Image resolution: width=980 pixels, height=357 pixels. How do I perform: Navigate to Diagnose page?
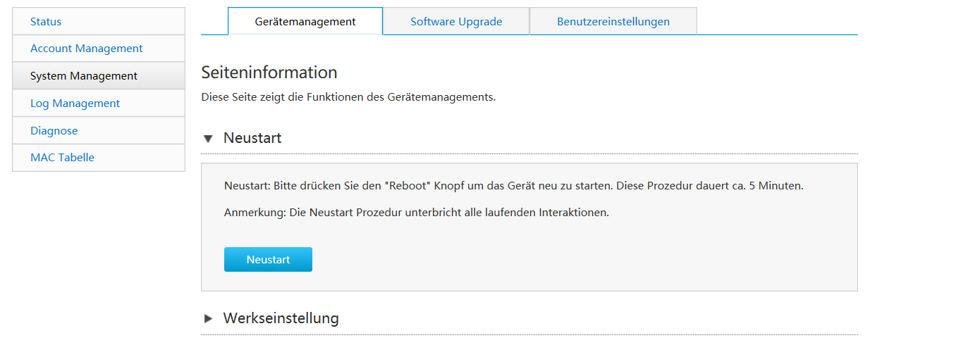[x=54, y=131]
